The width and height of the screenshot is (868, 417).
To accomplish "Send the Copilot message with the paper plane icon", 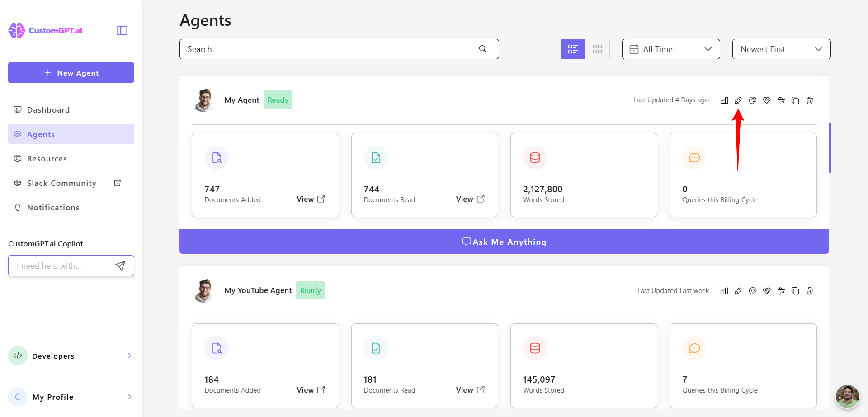I will [x=120, y=265].
